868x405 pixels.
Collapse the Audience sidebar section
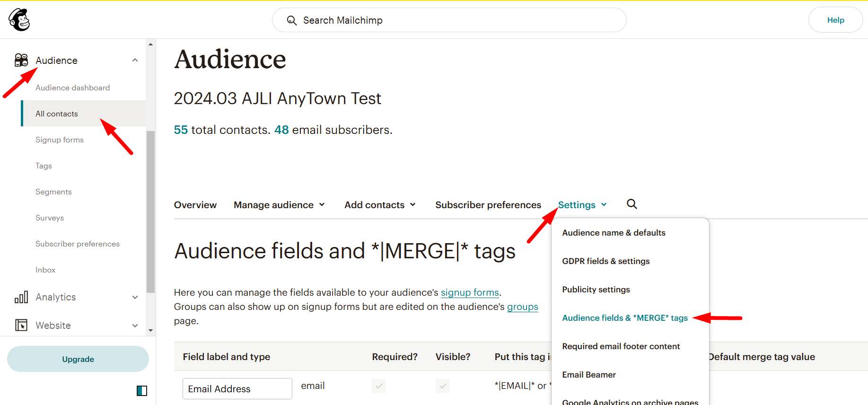point(135,60)
